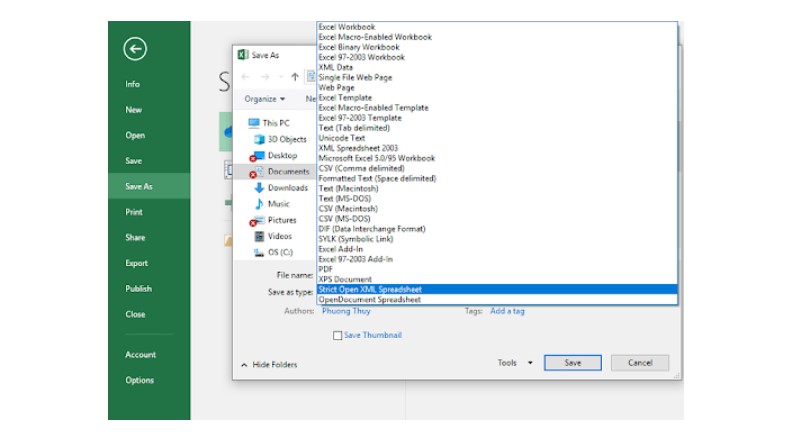Select OS (C:) drive in tree
This screenshot has width=800, height=444.
coord(273,253)
